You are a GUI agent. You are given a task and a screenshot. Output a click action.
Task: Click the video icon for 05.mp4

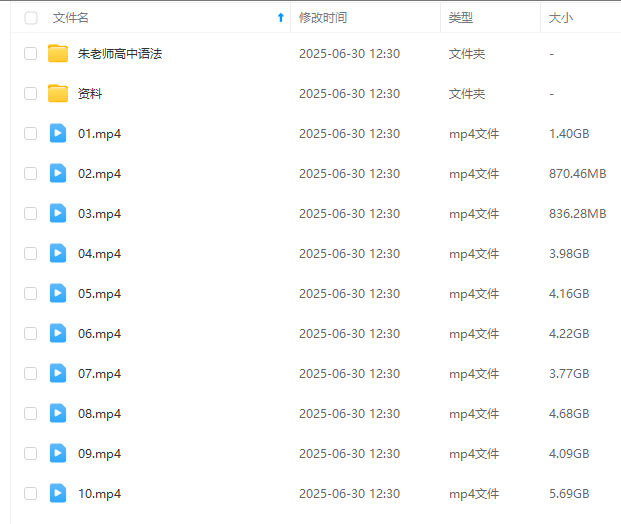point(58,293)
